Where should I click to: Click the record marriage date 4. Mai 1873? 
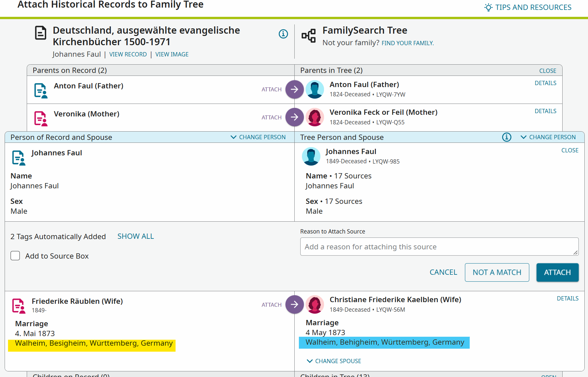pyautogui.click(x=35, y=333)
